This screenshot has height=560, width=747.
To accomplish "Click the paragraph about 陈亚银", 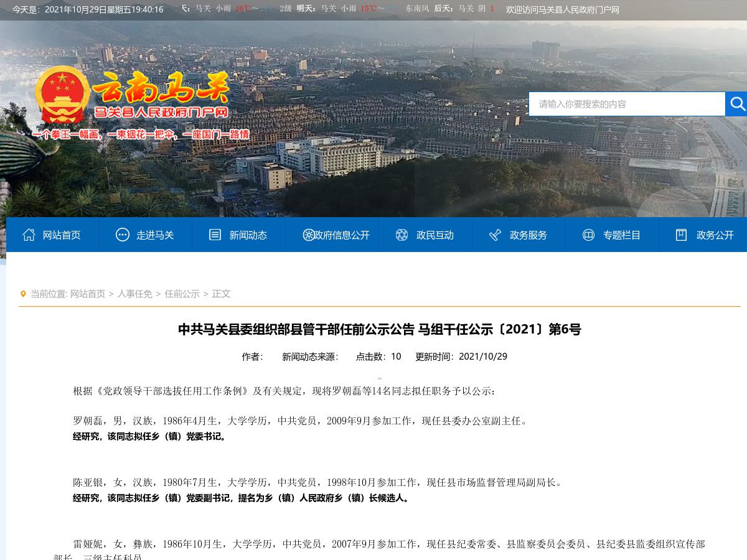I will click(319, 482).
